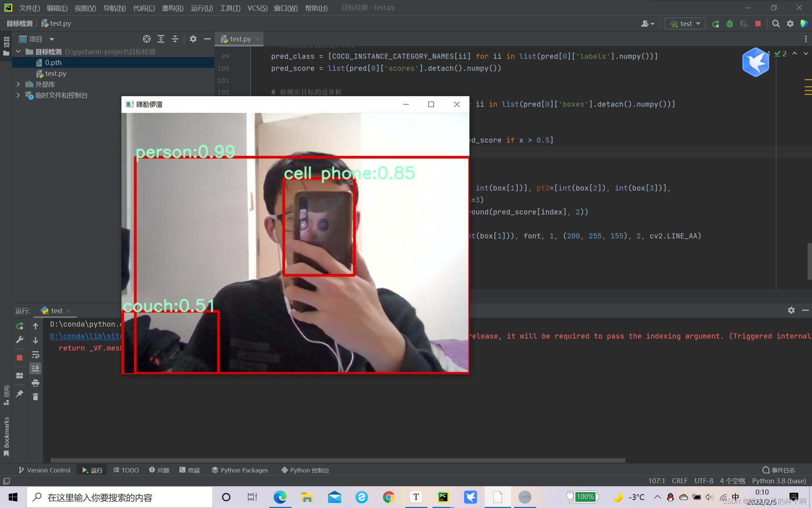Click the trash icon to clear run output
812x508 pixels.
tap(36, 397)
